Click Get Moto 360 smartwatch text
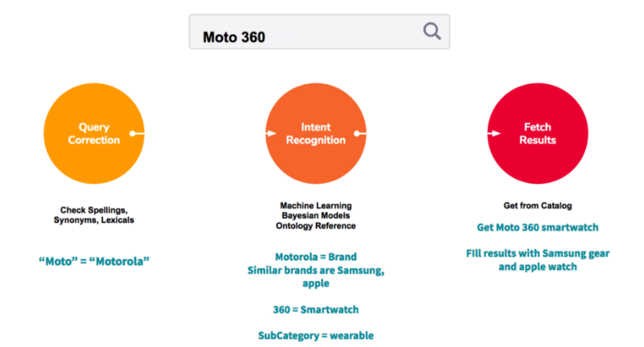644x347 pixels. click(537, 228)
